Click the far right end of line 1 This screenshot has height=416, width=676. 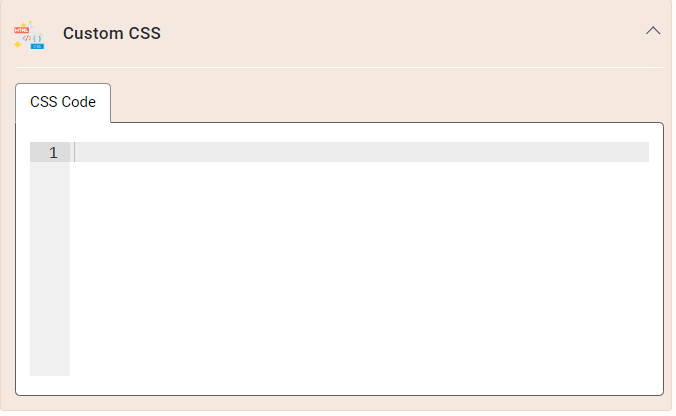645,152
